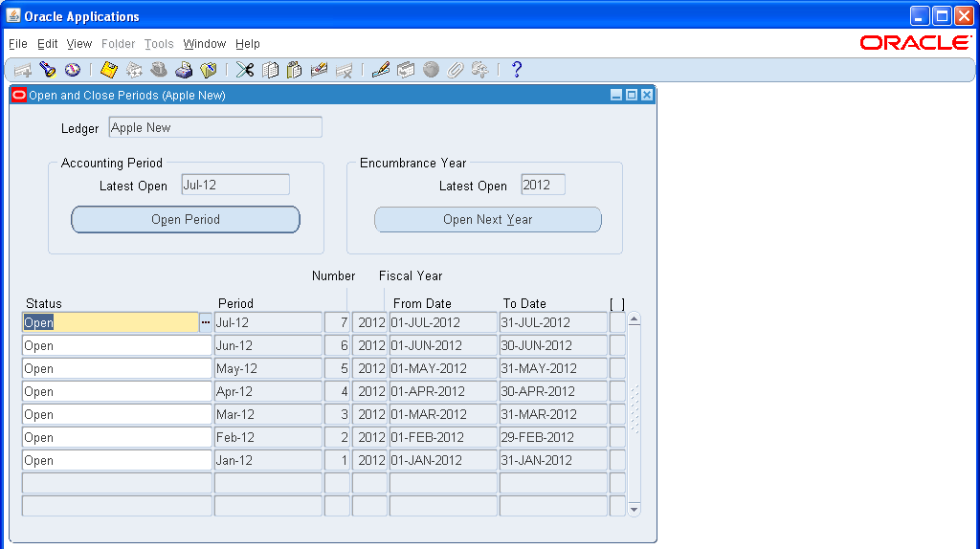Open Window Help question mark icon

516,70
